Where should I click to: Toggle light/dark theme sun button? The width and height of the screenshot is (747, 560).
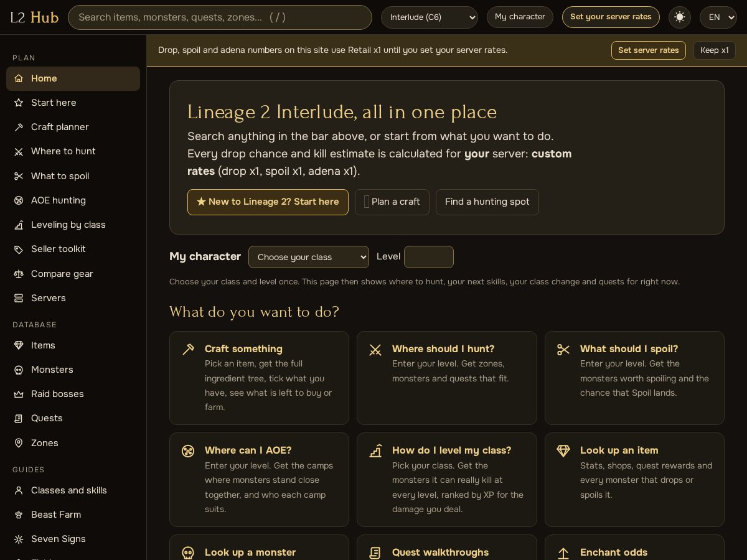[680, 17]
